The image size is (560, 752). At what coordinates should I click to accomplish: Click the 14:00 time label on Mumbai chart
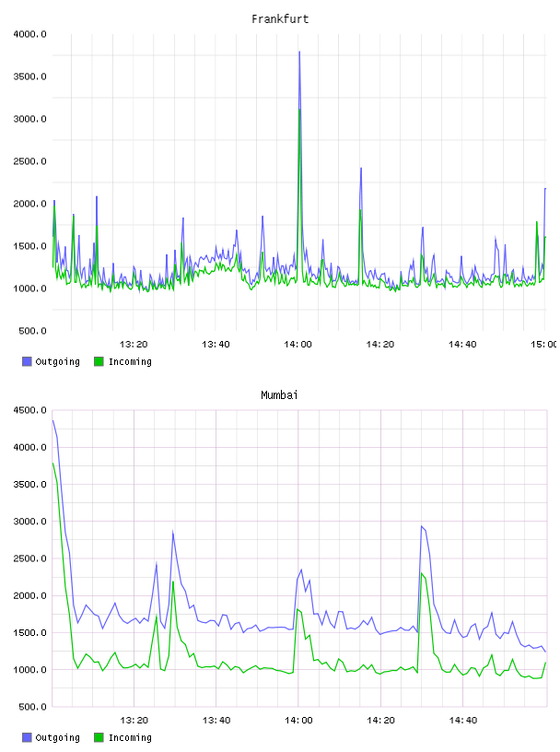pos(298,721)
